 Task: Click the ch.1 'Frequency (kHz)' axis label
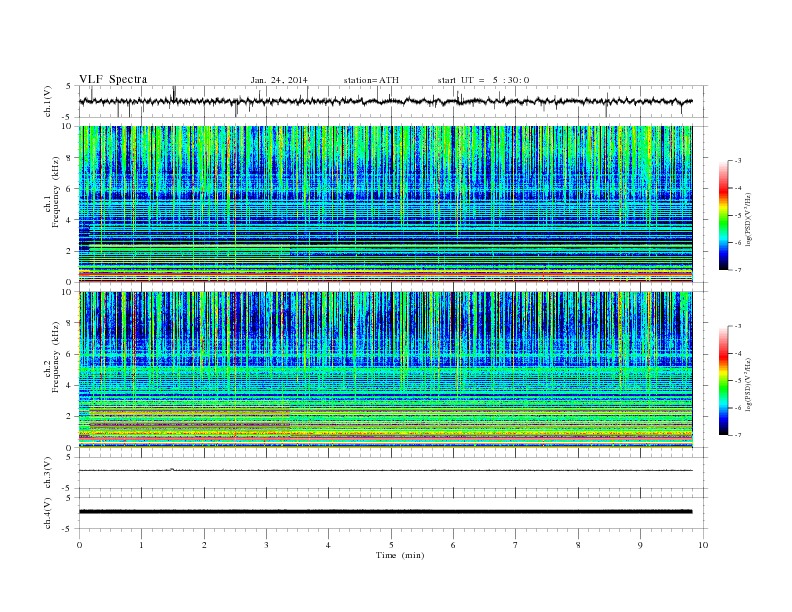click(55, 192)
